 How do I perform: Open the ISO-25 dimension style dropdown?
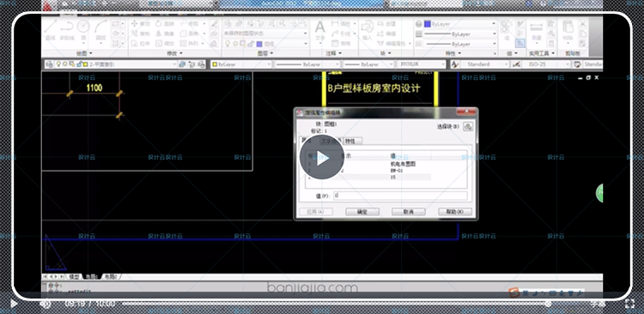(x=546, y=64)
